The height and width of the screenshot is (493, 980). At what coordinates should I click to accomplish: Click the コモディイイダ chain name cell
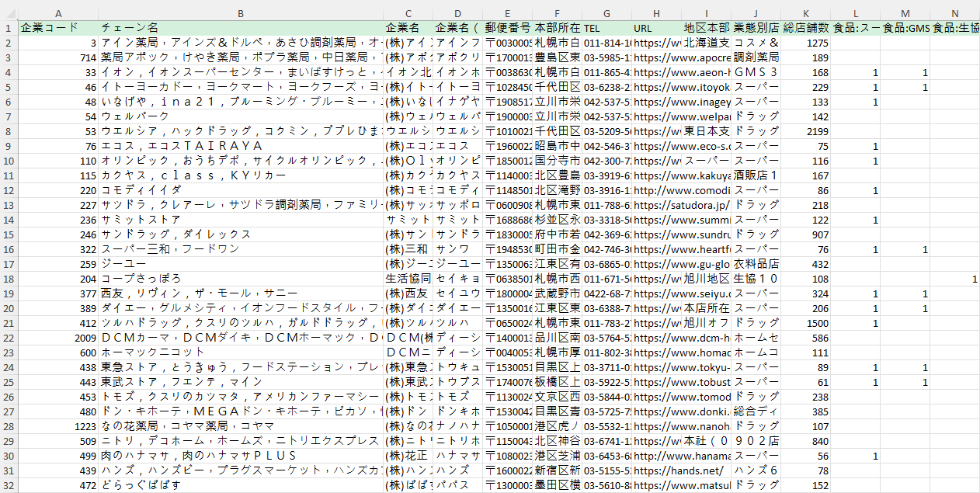(x=241, y=190)
